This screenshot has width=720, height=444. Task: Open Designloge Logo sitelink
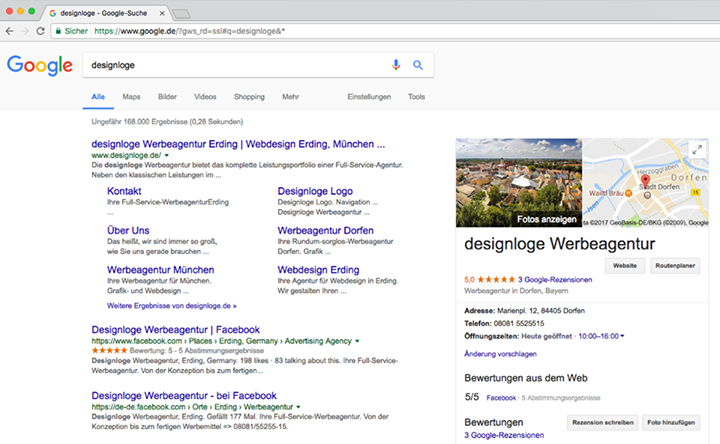(315, 191)
